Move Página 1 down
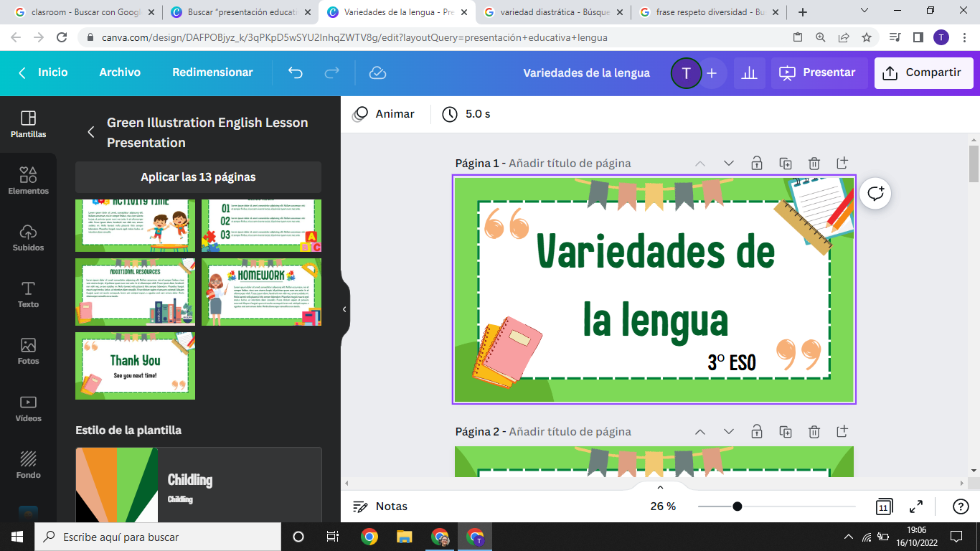Image resolution: width=980 pixels, height=551 pixels. pos(729,163)
